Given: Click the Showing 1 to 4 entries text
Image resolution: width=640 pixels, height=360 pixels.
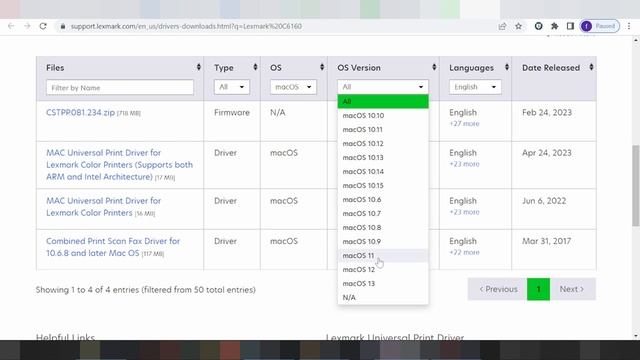Looking at the screenshot, I should [x=146, y=290].
